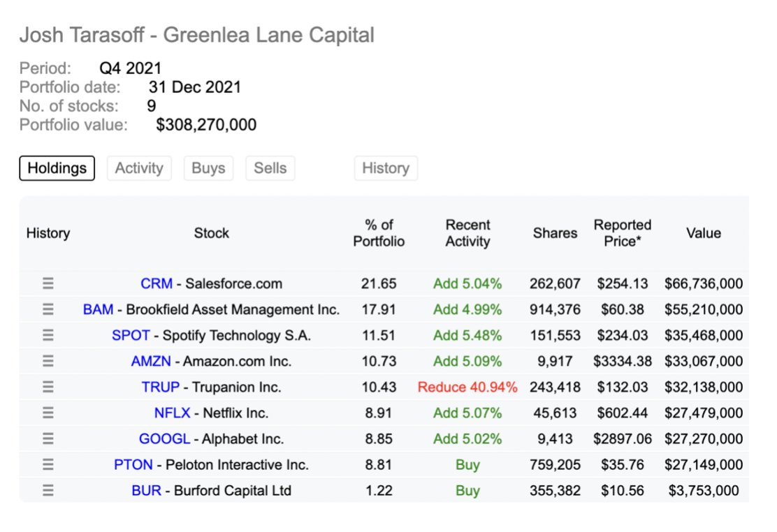Click the Value column header

point(703,232)
